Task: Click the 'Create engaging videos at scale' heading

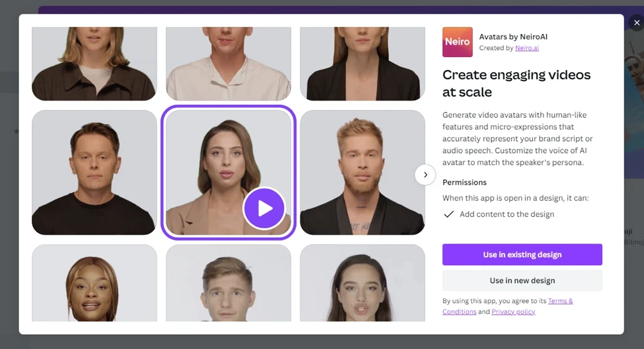Action: pos(516,83)
